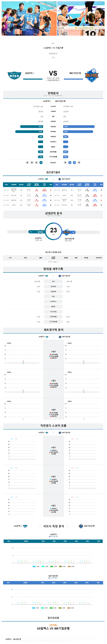Click the 3세트 label in 세트경기력 분석
This screenshot has width=107, height=644.
pyautogui.click(x=53, y=410)
